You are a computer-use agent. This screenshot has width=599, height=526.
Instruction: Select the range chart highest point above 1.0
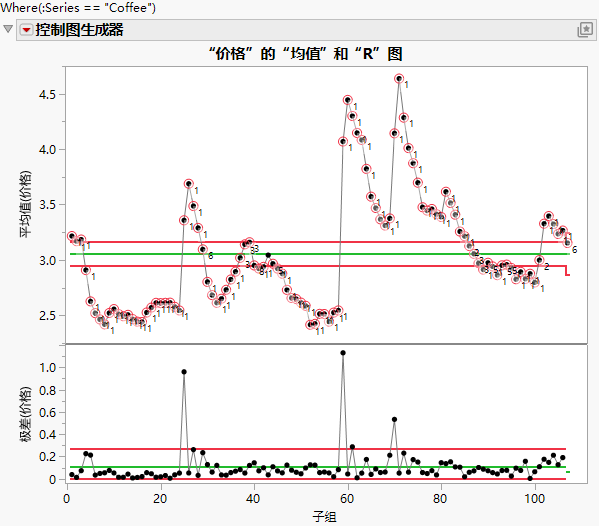tap(343, 353)
